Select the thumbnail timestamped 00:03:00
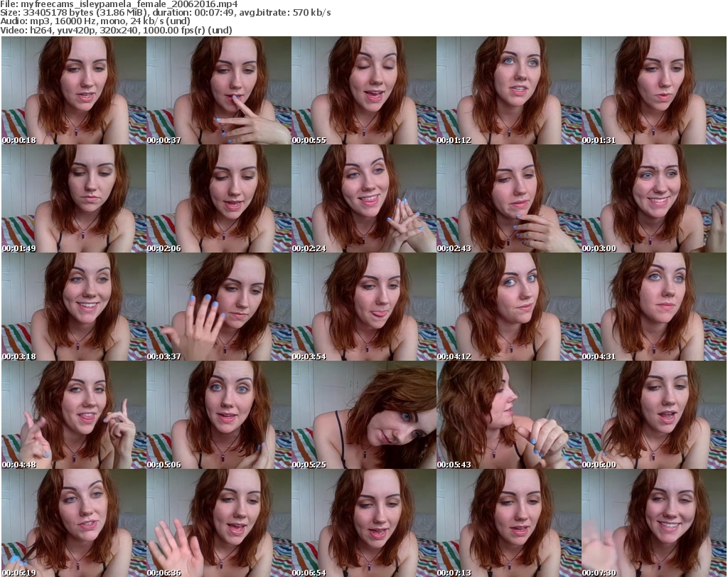The width and height of the screenshot is (728, 577). coord(654,198)
